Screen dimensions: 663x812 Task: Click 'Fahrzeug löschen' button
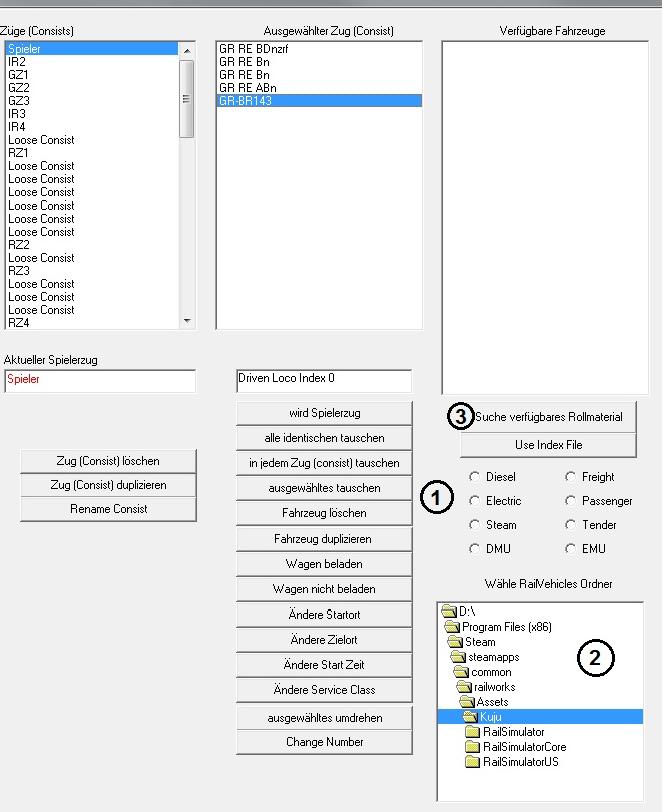324,513
